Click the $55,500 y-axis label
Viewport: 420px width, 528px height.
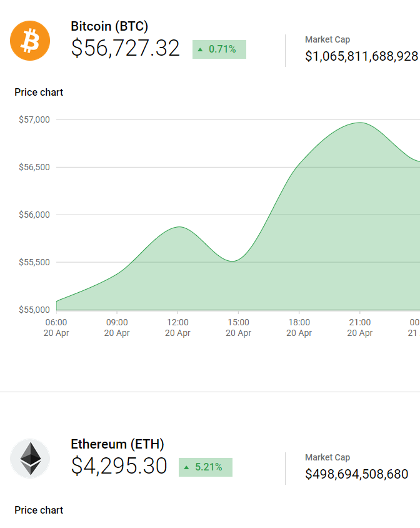34,262
